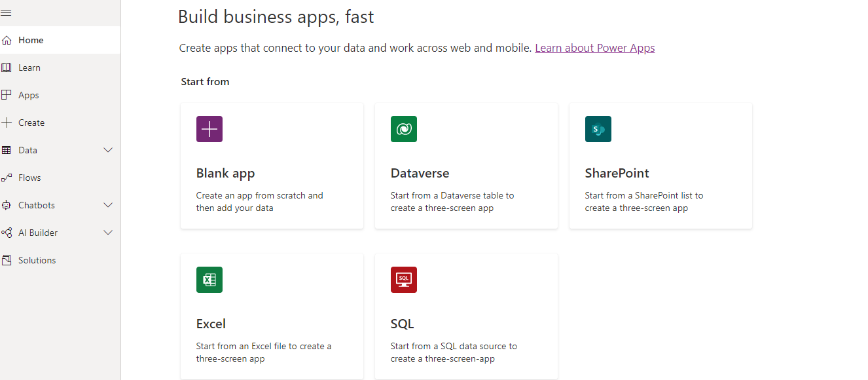This screenshot has width=868, height=380.
Task: Click the purple Blank app plus icon
Action: tap(209, 129)
